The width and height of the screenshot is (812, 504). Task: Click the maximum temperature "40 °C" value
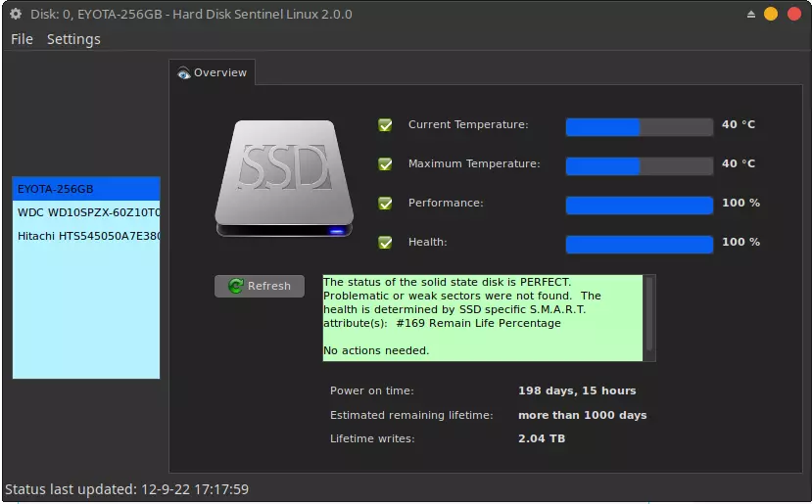click(739, 163)
